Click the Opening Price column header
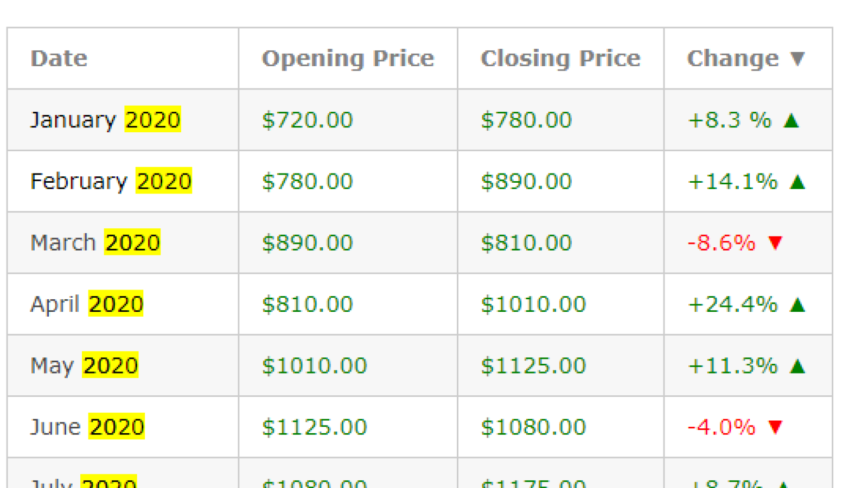Viewport: 868px width, 488px height. coord(348,58)
